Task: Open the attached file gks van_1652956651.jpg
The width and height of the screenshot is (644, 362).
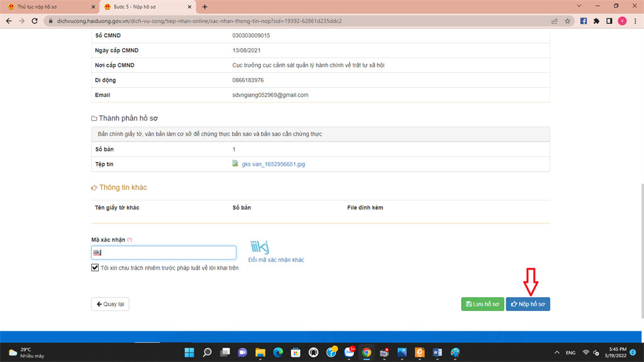Action: (273, 164)
